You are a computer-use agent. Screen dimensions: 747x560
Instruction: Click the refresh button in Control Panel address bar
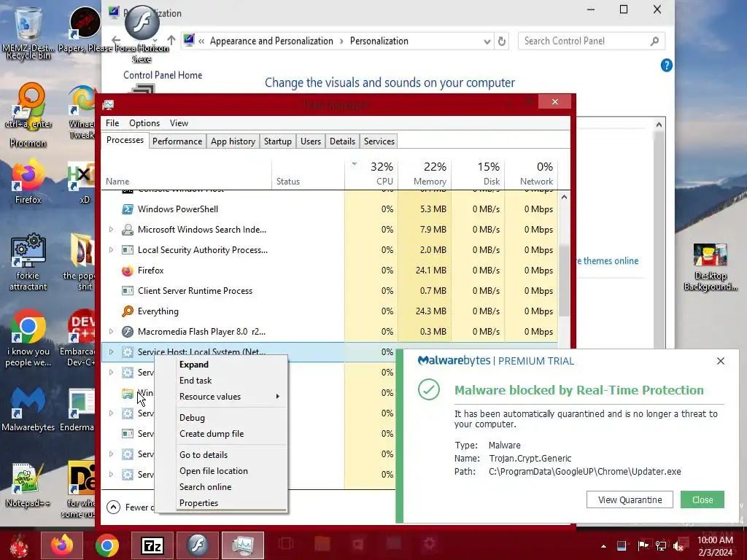[502, 42]
